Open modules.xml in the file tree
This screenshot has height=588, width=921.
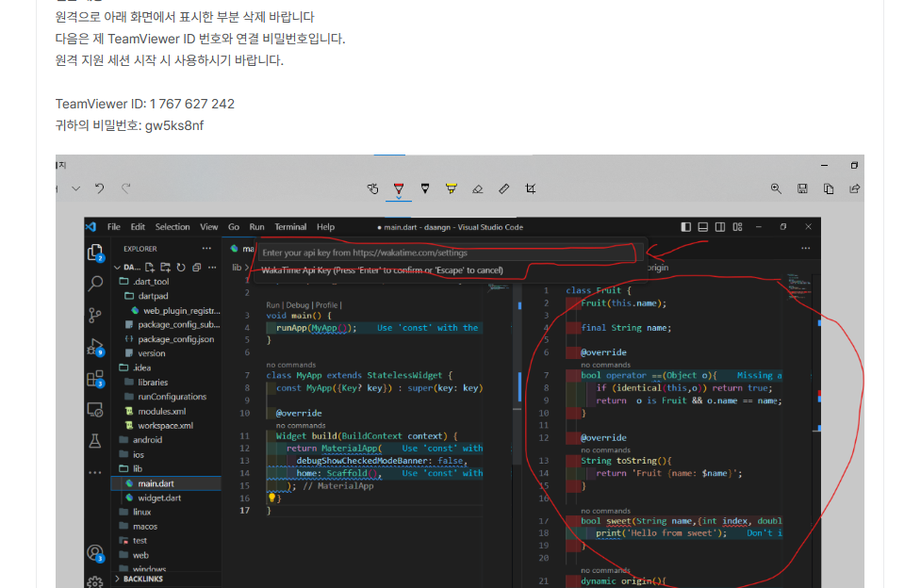161,411
